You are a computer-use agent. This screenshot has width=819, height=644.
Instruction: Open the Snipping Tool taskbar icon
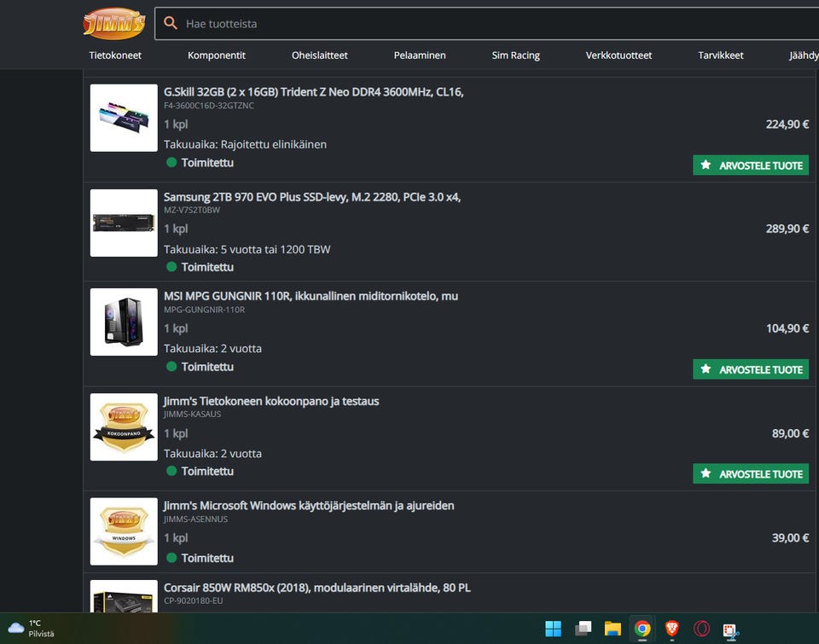731,630
